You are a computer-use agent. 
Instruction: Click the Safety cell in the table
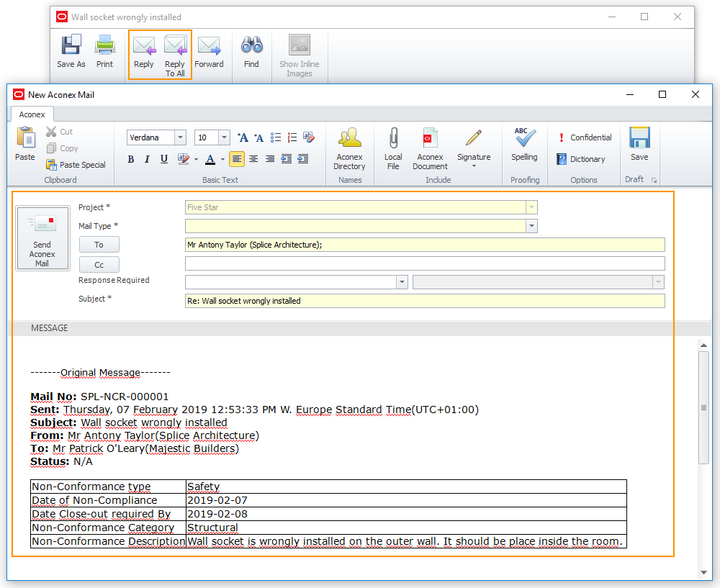pos(406,487)
